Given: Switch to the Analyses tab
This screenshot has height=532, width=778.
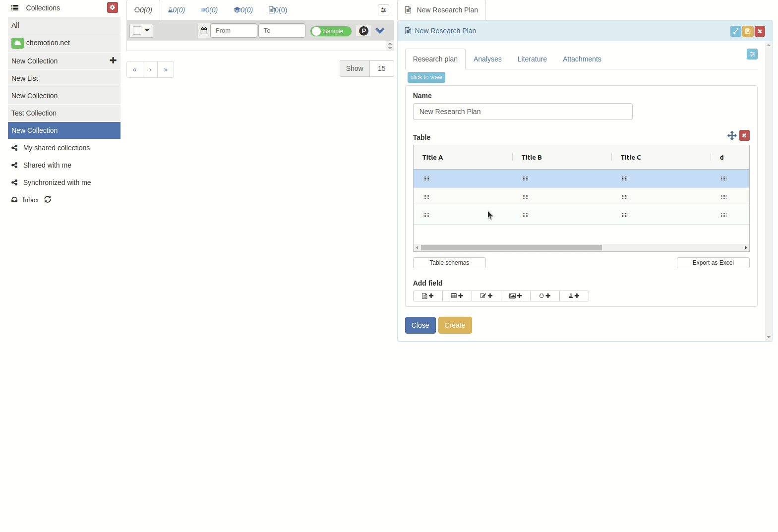Looking at the screenshot, I should coord(487,59).
